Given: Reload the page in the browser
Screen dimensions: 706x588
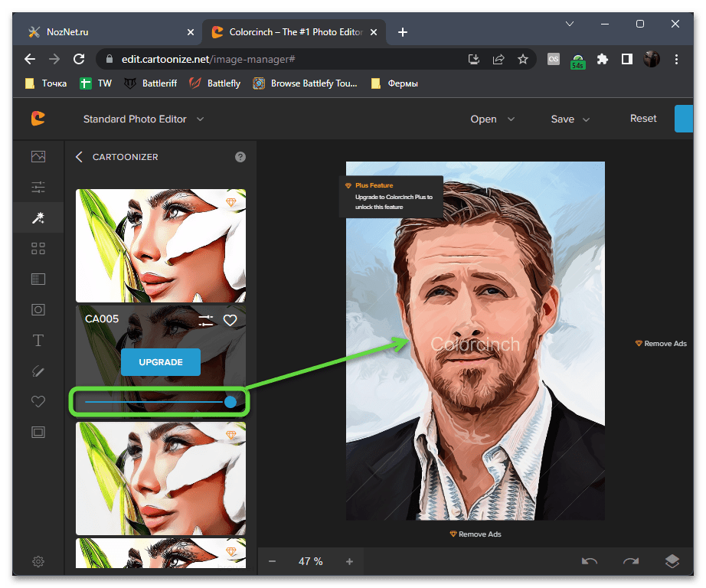Looking at the screenshot, I should pos(79,59).
